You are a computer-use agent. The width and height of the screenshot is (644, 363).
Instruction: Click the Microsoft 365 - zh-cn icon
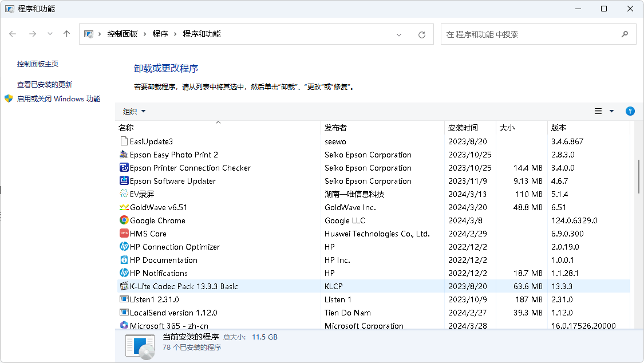124,325
